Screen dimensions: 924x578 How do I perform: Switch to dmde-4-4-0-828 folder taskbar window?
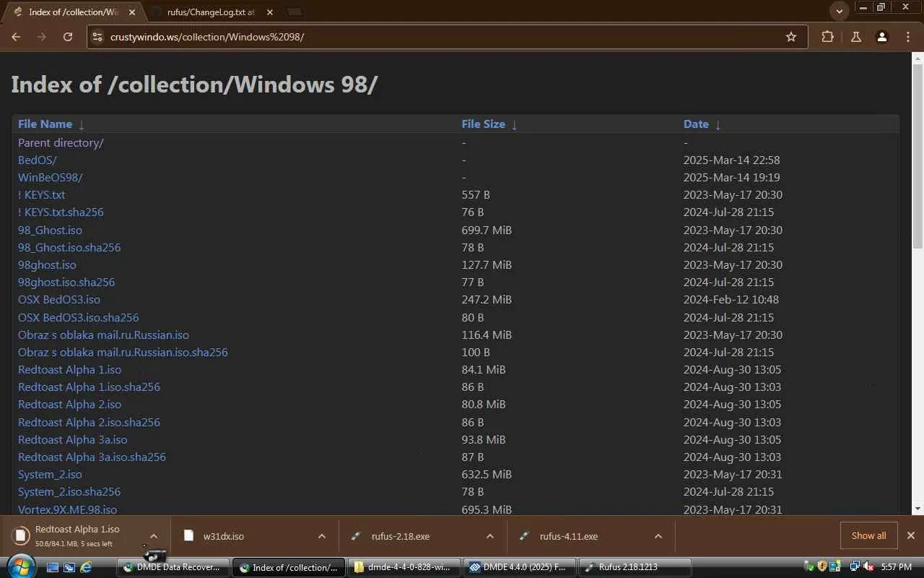click(404, 567)
